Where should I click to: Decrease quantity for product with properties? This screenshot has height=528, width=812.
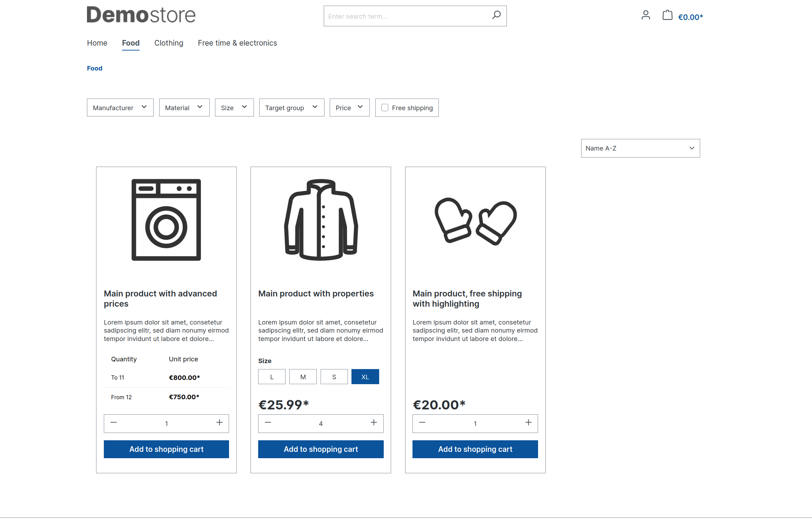coord(268,423)
